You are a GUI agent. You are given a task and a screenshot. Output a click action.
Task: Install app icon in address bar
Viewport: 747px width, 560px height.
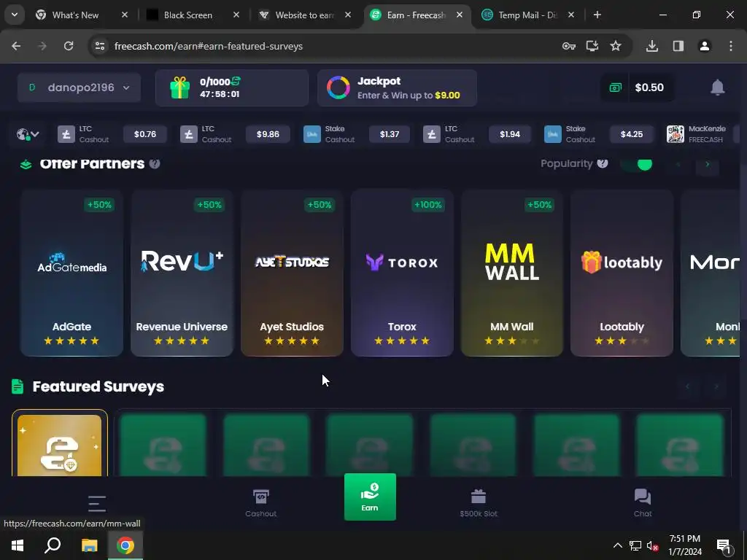592,46
